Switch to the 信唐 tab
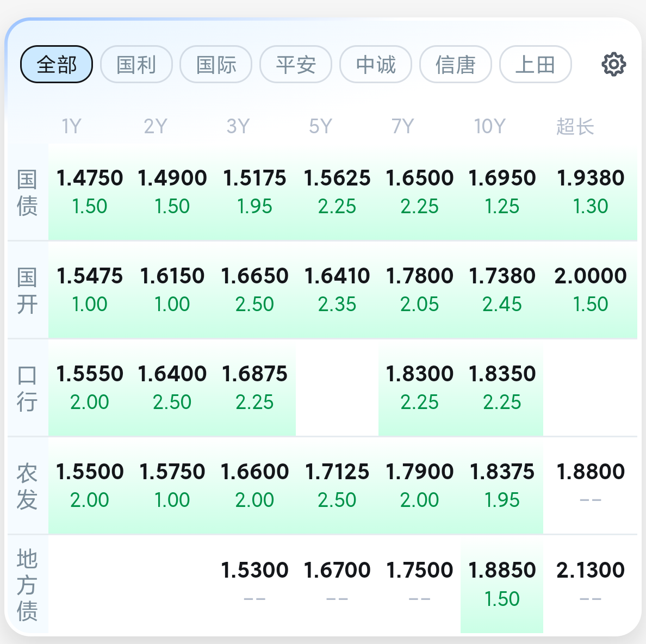Image resolution: width=646 pixels, height=644 pixels. click(x=456, y=65)
